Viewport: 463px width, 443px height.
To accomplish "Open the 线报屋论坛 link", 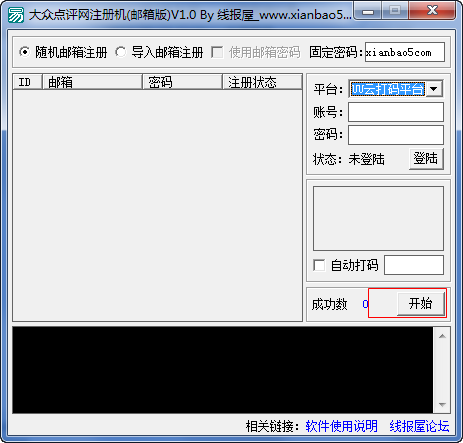I will pos(419,426).
